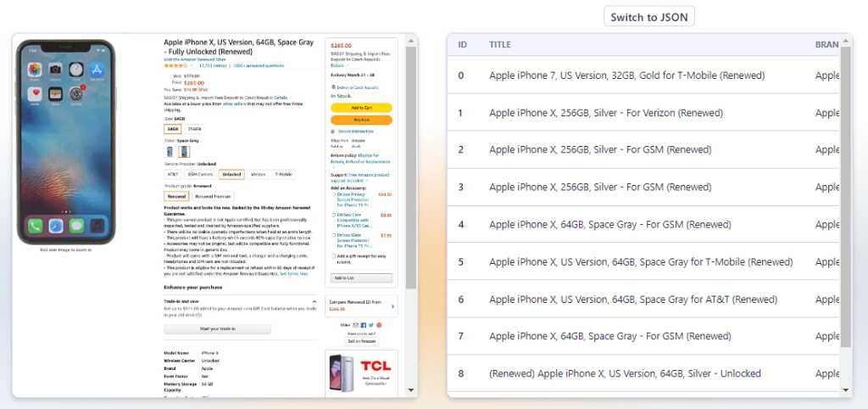The image size is (868, 409).
Task: Open the 17,753 ratings link
Action: [213, 65]
